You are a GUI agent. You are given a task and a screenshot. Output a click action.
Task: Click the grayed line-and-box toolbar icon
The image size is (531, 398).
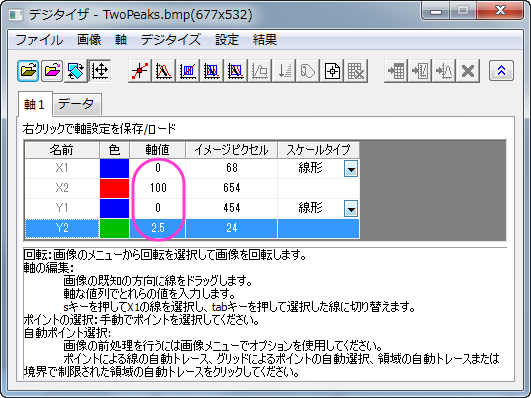[x=260, y=71]
